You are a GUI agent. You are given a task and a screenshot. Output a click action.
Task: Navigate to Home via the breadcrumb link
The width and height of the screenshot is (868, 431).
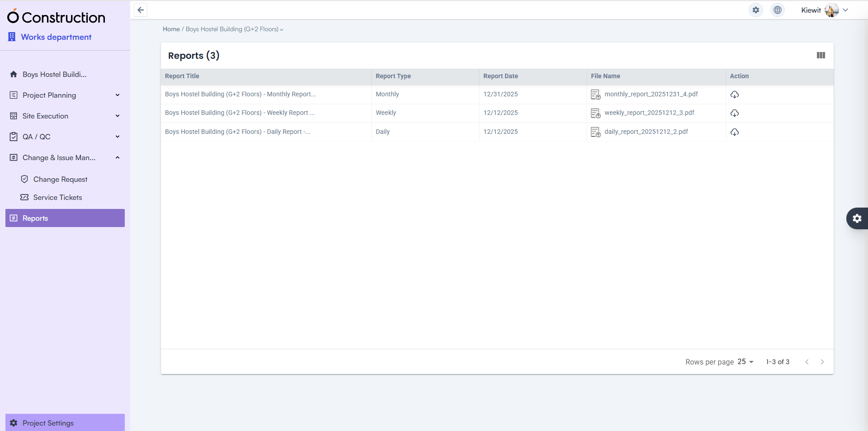171,29
